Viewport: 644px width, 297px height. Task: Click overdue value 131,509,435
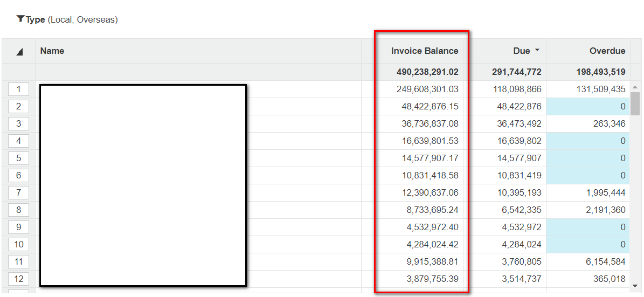pyautogui.click(x=602, y=89)
